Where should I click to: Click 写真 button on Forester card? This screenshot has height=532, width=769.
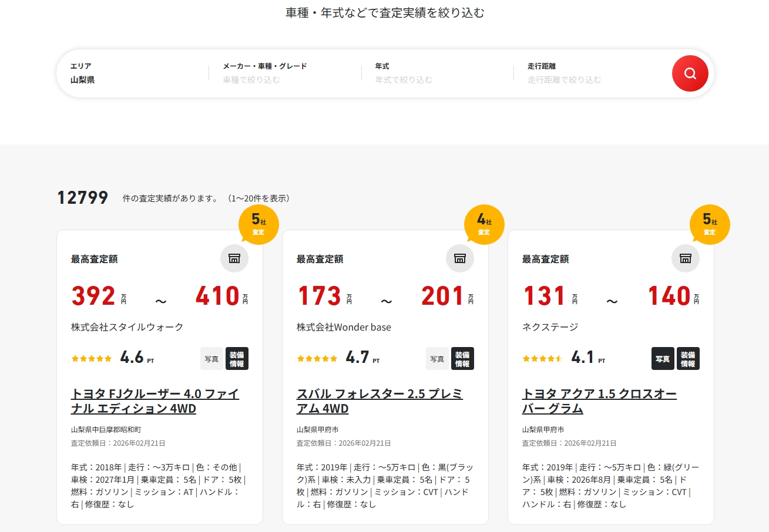(x=437, y=359)
